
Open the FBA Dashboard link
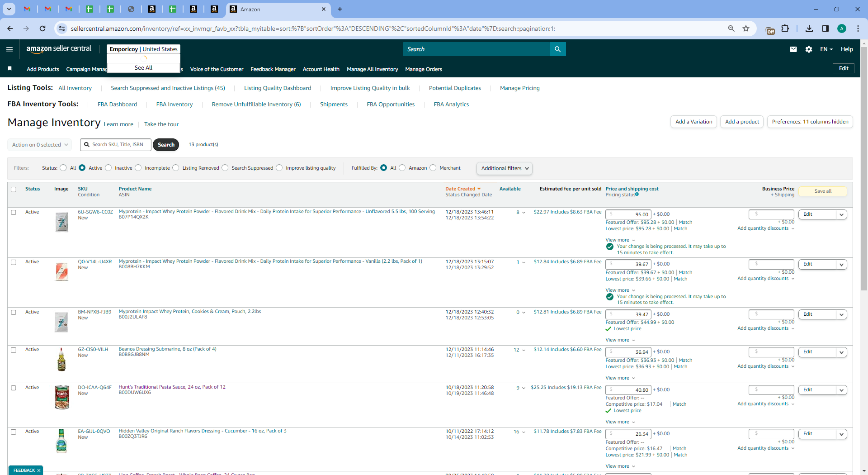tap(117, 104)
